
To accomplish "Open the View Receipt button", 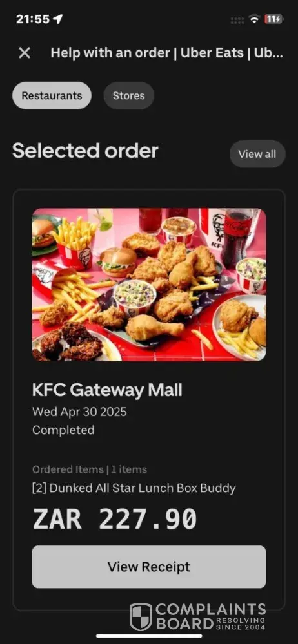I will pos(149,567).
